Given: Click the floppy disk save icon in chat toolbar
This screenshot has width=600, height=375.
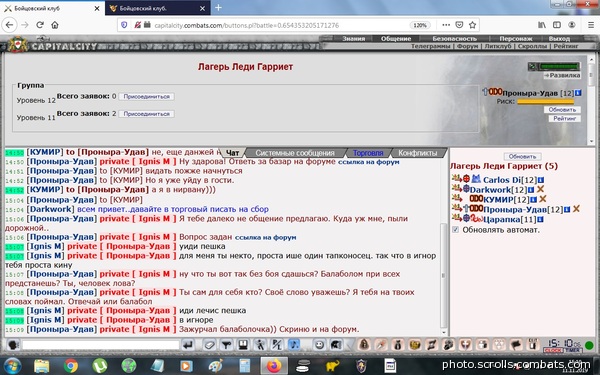Looking at the screenshot, I should pos(243,345).
